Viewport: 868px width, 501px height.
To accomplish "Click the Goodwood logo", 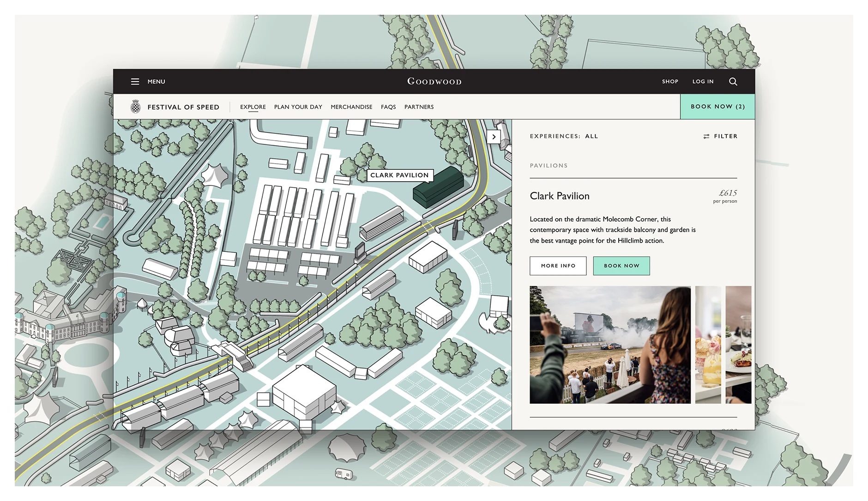I will click(x=434, y=81).
